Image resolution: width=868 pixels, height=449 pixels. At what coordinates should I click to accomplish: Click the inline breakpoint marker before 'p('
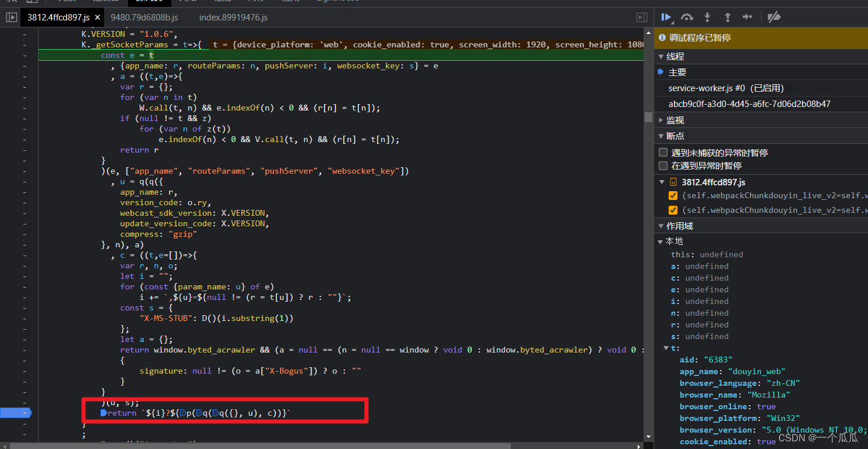pos(182,413)
